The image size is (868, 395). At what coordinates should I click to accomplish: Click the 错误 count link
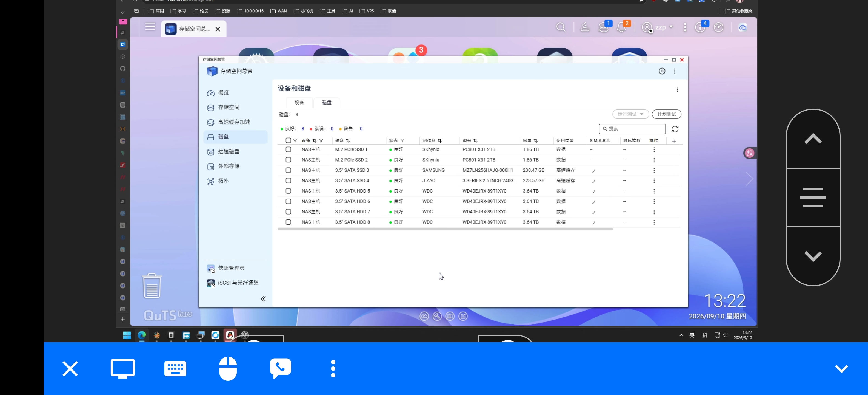pos(332,129)
